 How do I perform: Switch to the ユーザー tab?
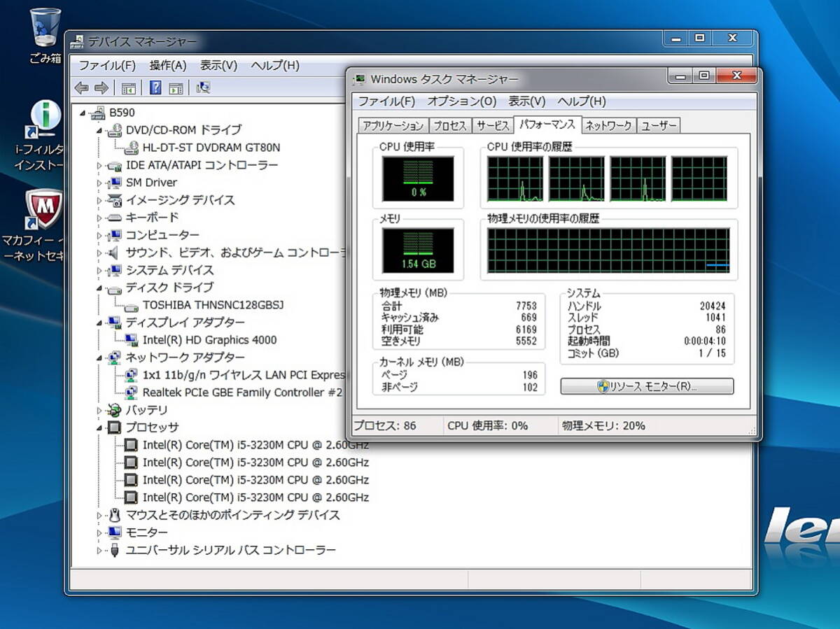click(x=659, y=126)
